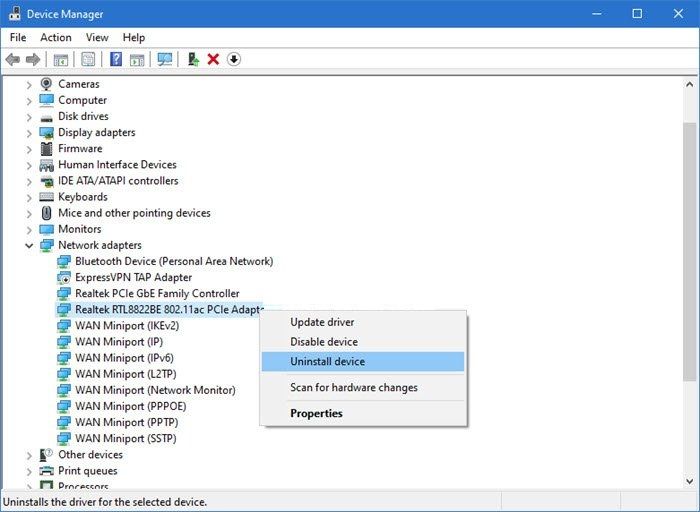Click the Properties toolbar icon
This screenshot has width=700, height=512.
pos(88,59)
